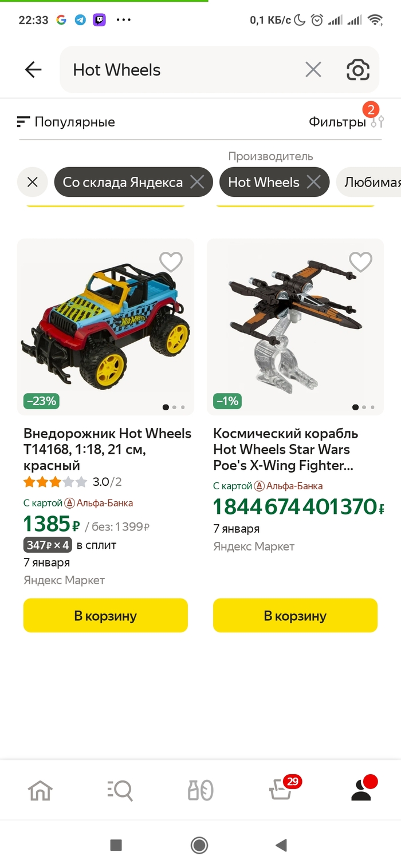The image size is (401, 868).
Task: Go to the home tab
Action: pyautogui.click(x=40, y=790)
